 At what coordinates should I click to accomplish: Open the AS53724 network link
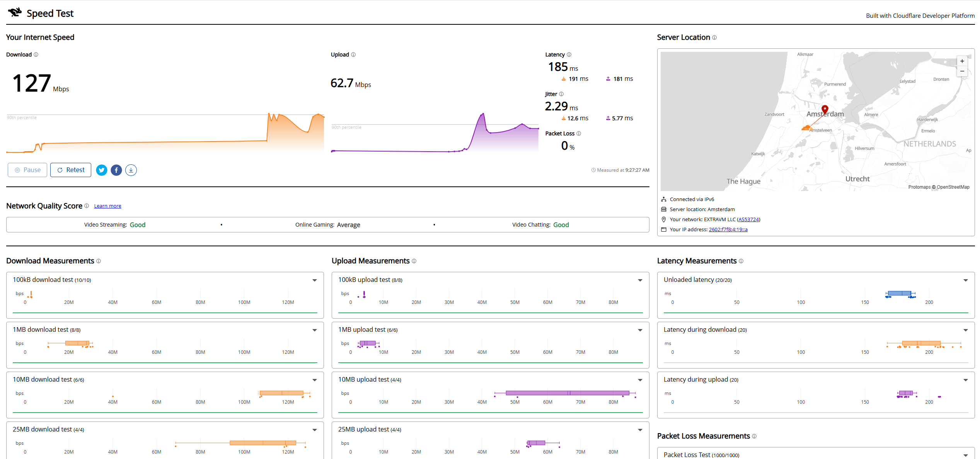click(748, 220)
